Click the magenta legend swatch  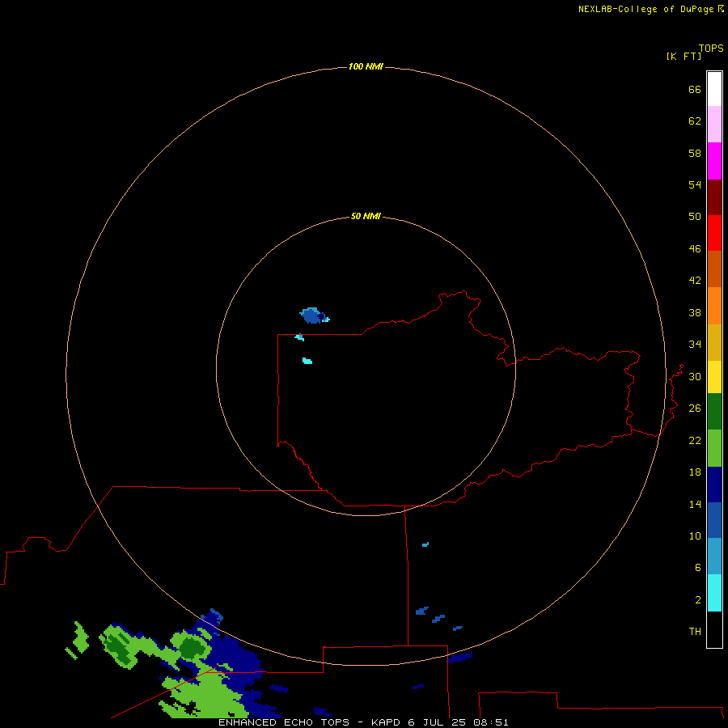(x=714, y=161)
